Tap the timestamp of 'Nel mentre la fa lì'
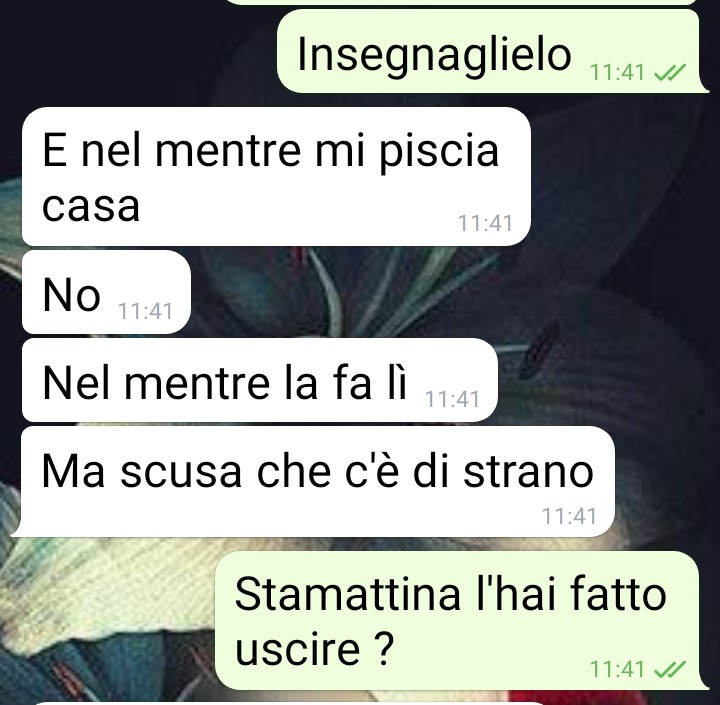The image size is (720, 705). (452, 399)
